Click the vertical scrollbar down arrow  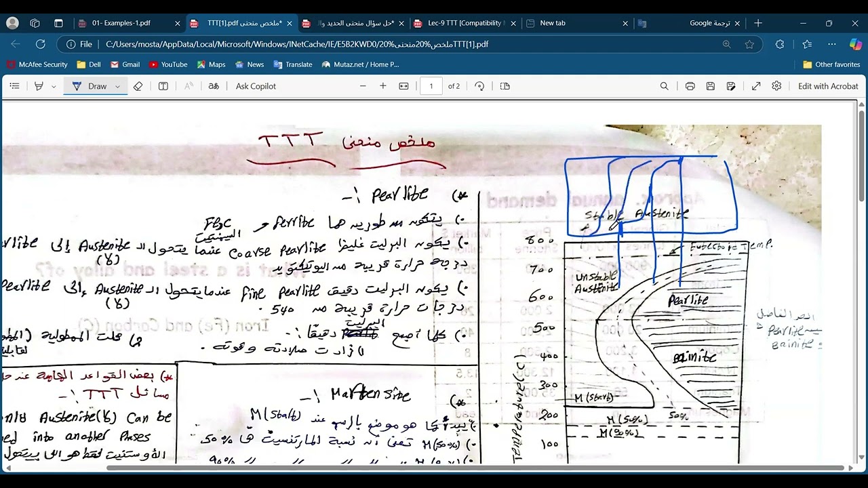(x=862, y=459)
